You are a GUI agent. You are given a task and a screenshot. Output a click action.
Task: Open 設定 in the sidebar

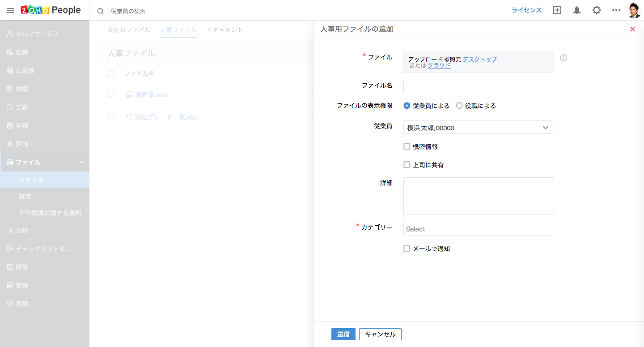25,197
